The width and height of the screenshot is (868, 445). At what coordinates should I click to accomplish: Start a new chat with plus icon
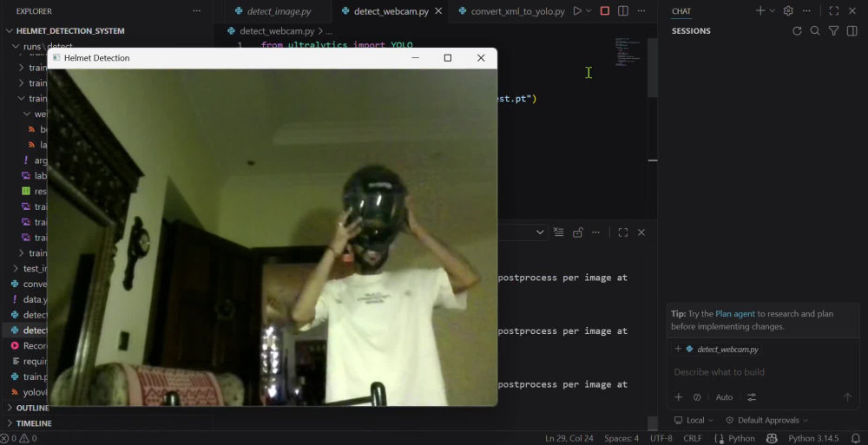point(760,11)
